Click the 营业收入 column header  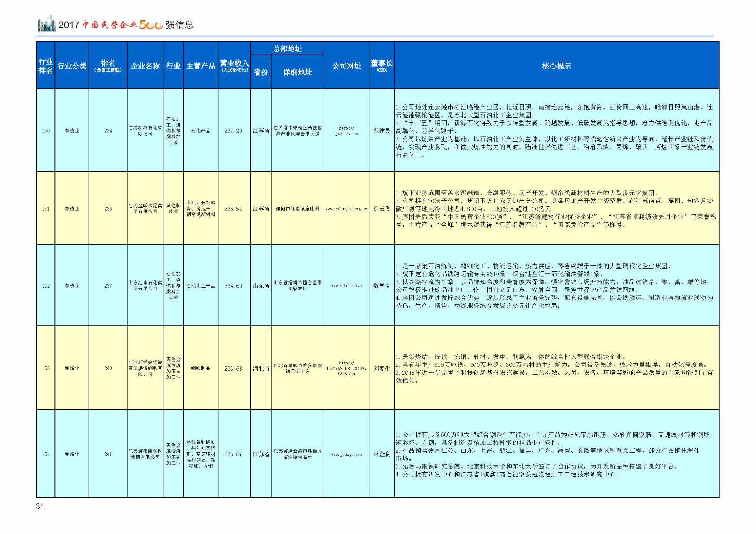tap(234, 66)
